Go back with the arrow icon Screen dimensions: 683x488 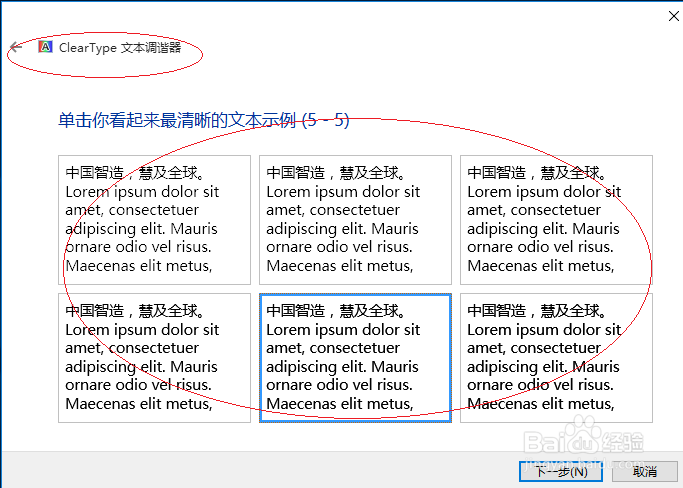click(x=16, y=47)
